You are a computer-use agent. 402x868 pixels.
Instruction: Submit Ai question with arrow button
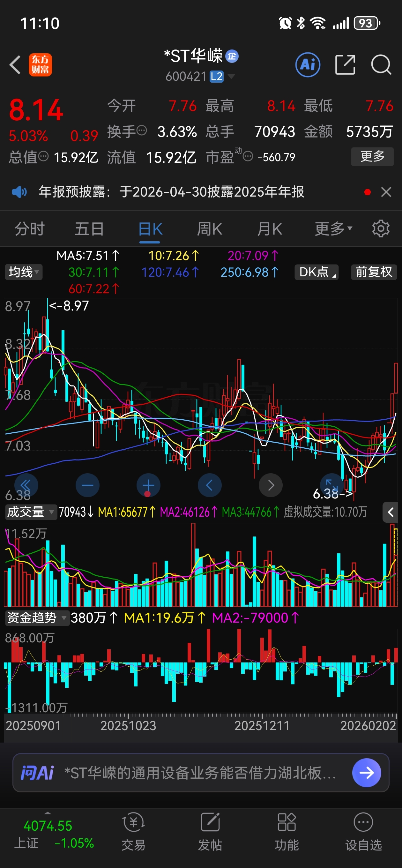pyautogui.click(x=367, y=773)
